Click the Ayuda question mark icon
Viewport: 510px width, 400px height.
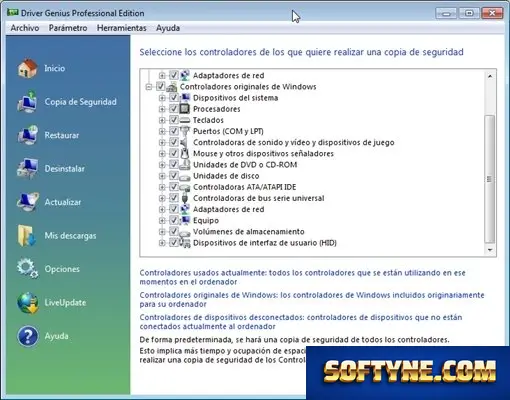(28, 336)
